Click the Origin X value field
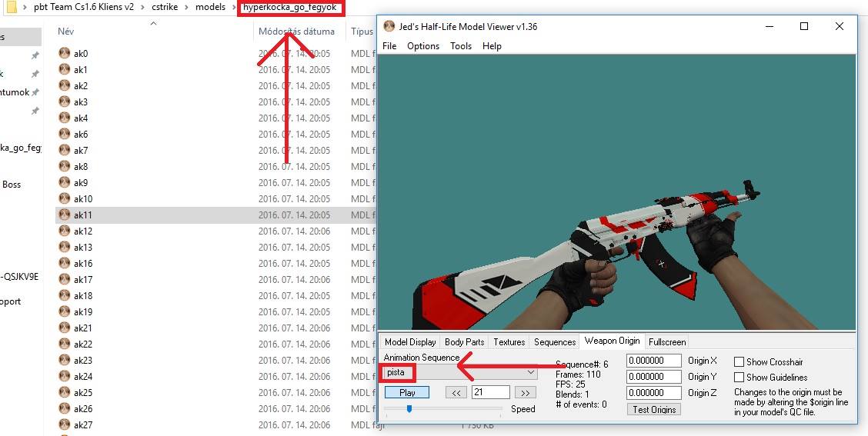This screenshot has height=436, width=868. [654, 360]
